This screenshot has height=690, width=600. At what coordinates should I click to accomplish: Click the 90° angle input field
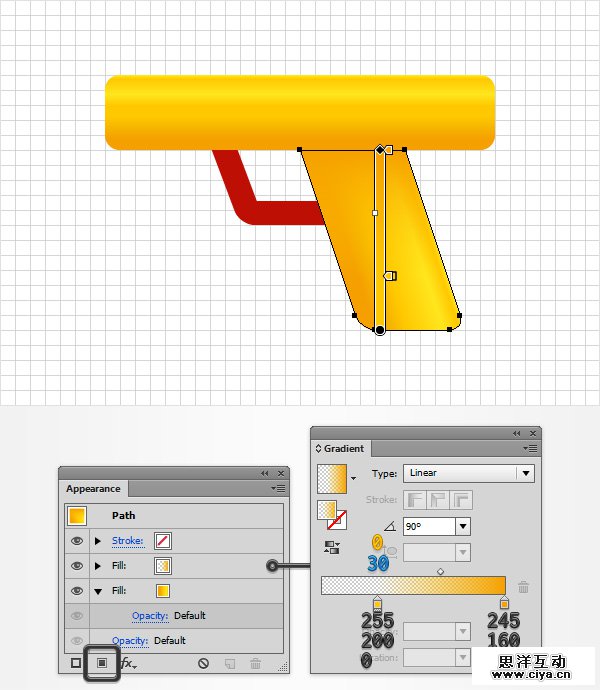[429, 526]
